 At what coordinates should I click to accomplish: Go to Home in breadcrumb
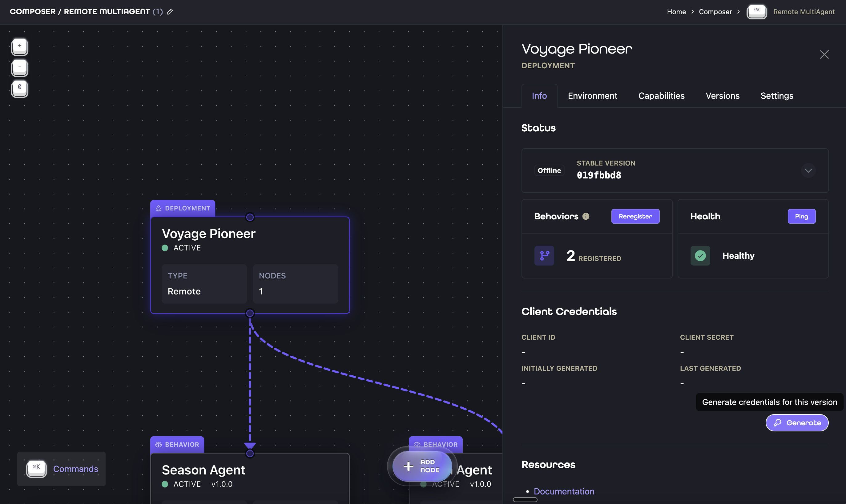click(x=676, y=12)
